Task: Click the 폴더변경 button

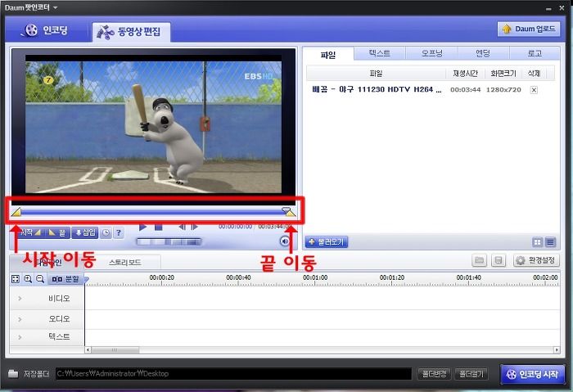Action: (x=434, y=374)
